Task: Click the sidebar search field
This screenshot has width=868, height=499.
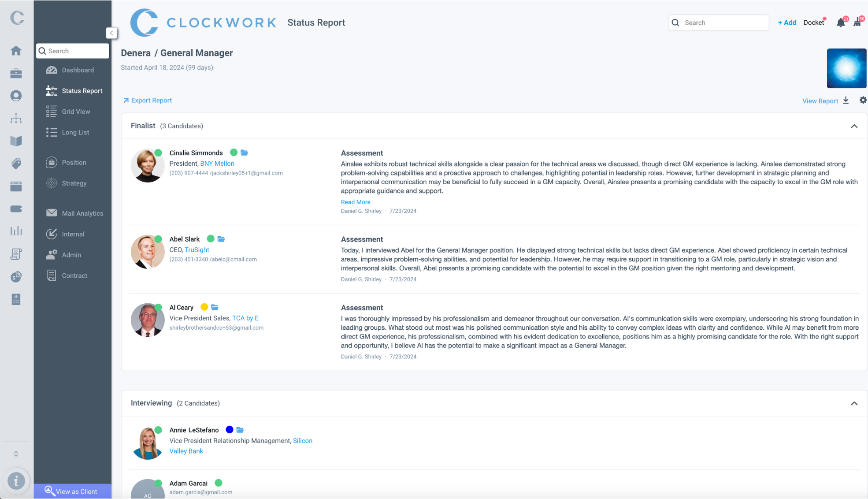Action: (72, 51)
